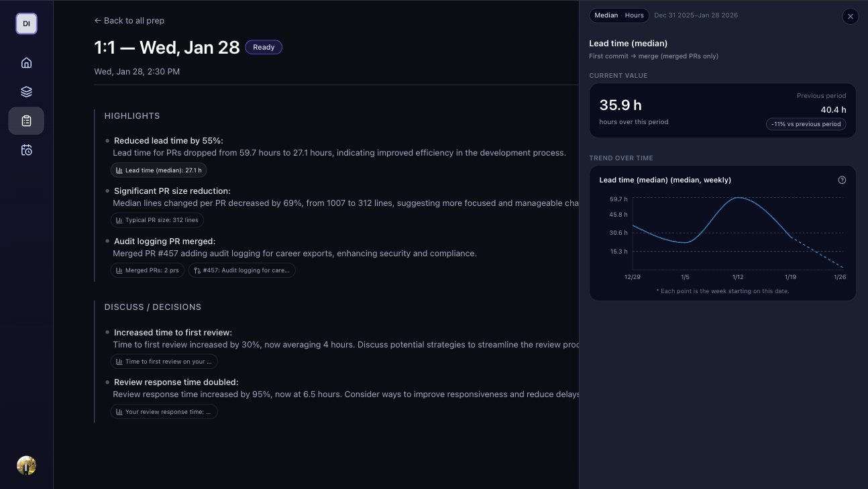This screenshot has height=489, width=868.
Task: Click the Median · Hours pill
Action: coord(618,15)
